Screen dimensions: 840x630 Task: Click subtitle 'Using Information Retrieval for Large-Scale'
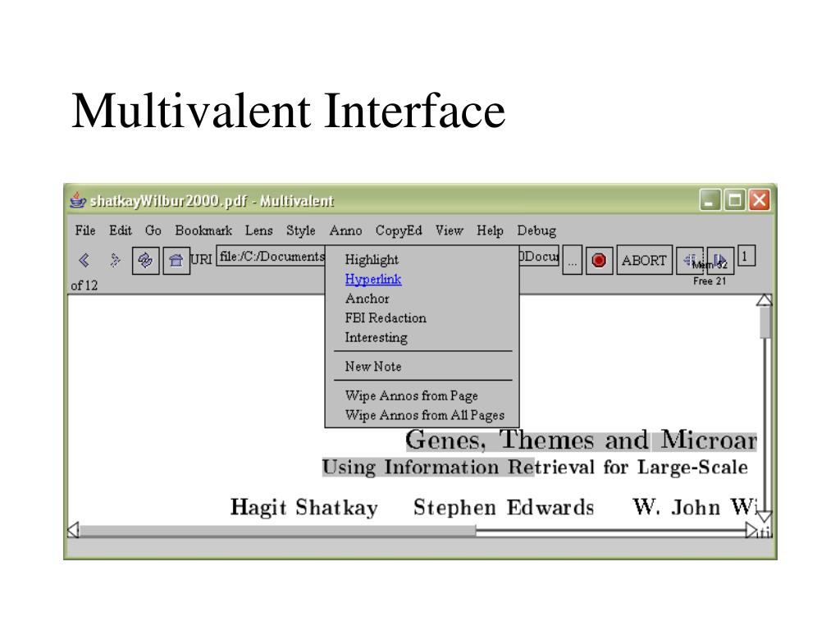tap(535, 467)
